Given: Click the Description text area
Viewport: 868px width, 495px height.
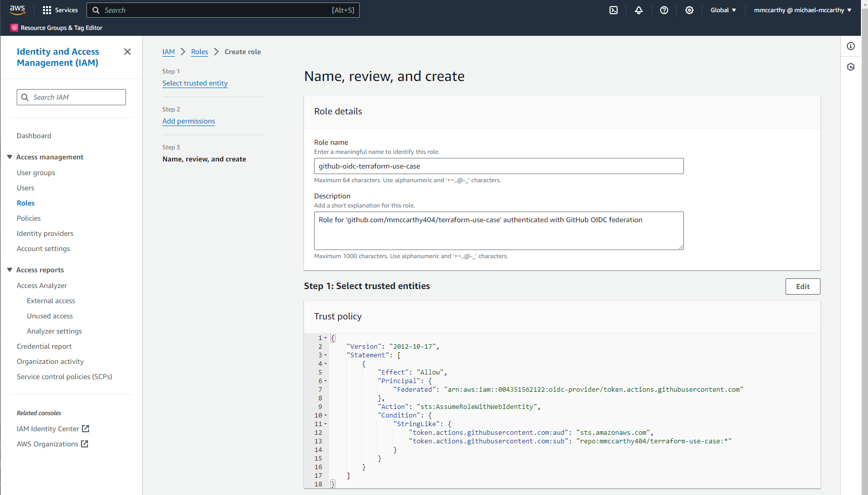Looking at the screenshot, I should pos(499,231).
